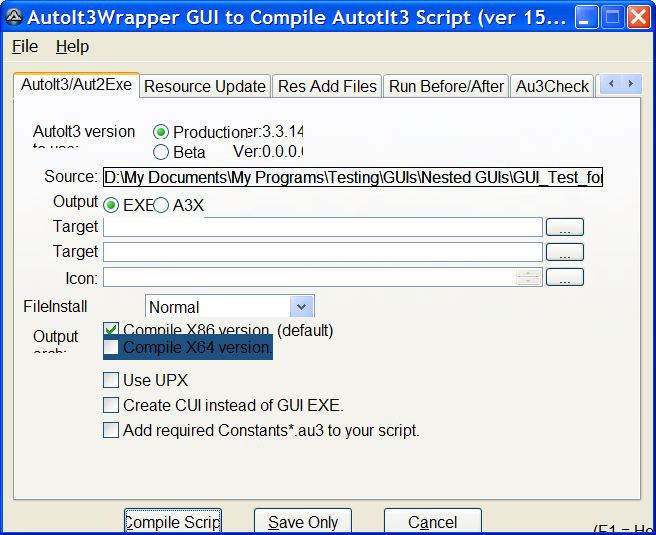
Task: Enable the Use UPX checkbox
Action: [x=111, y=380]
